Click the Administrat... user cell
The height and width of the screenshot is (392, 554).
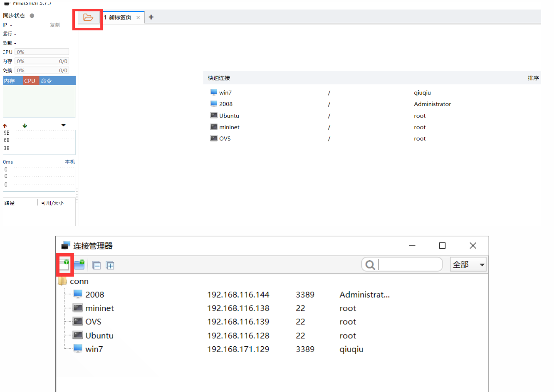pyautogui.click(x=365, y=295)
